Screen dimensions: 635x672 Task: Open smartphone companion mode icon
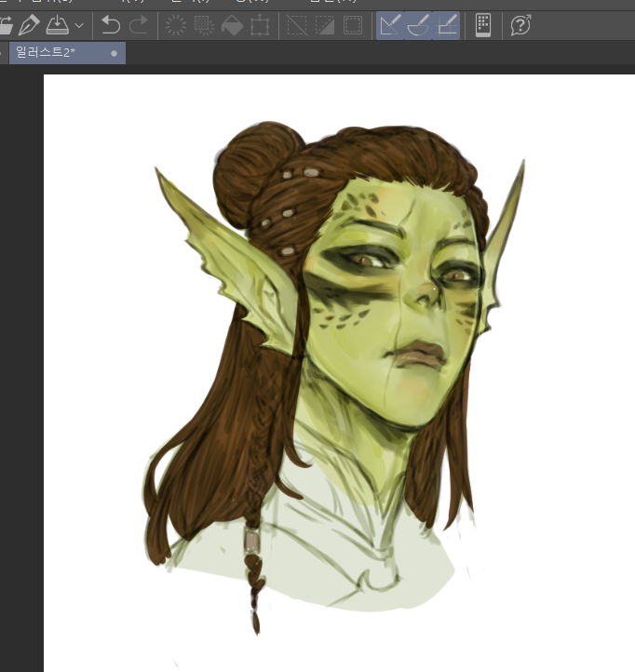[483, 25]
